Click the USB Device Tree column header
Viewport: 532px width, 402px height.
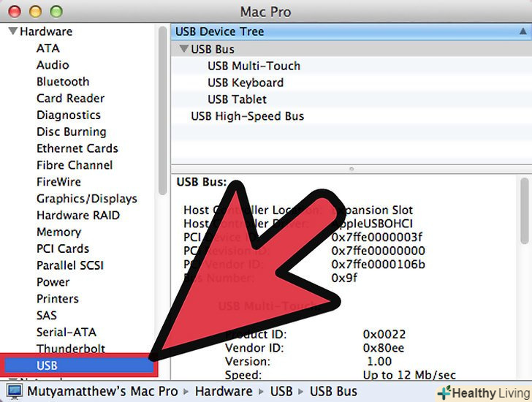coord(351,31)
